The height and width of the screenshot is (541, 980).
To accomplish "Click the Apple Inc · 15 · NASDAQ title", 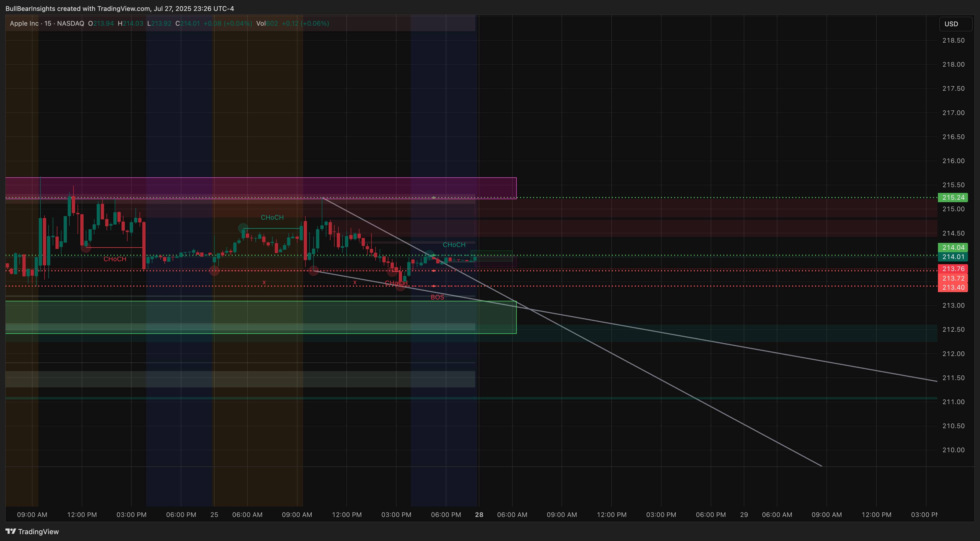I will click(x=47, y=23).
